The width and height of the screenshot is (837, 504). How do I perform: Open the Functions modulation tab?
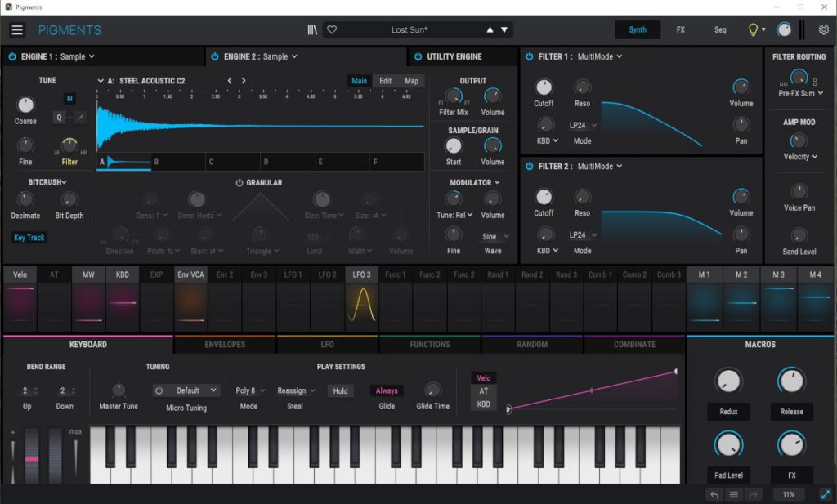click(430, 345)
